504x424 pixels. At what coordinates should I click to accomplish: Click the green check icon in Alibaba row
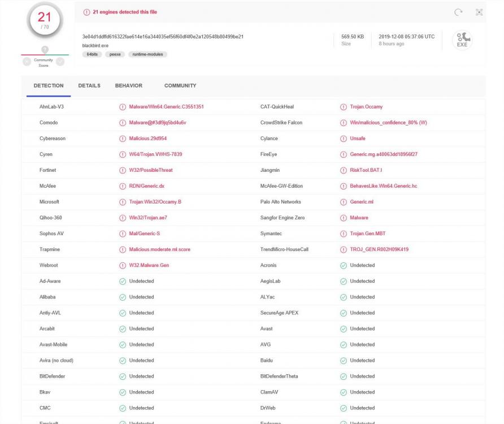[123, 297]
